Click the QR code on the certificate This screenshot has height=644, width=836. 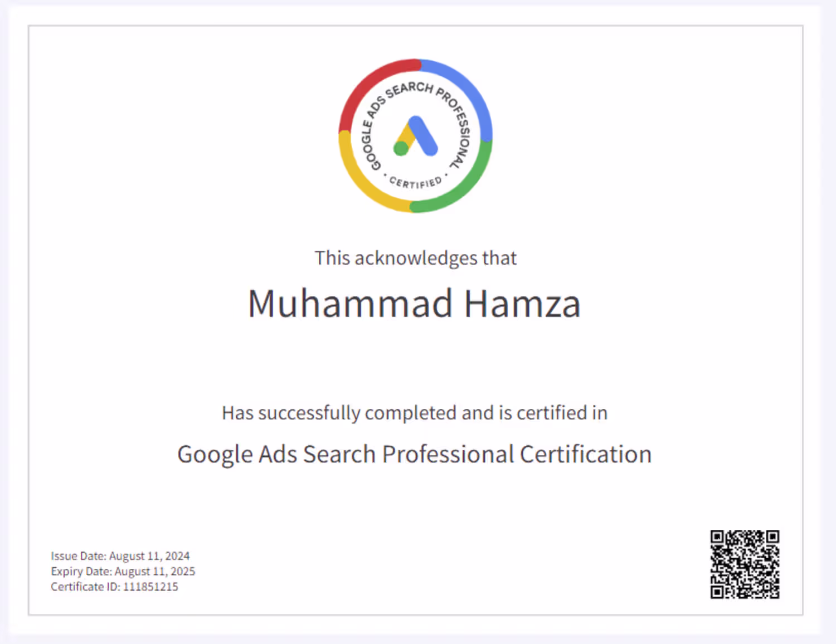pyautogui.click(x=745, y=564)
